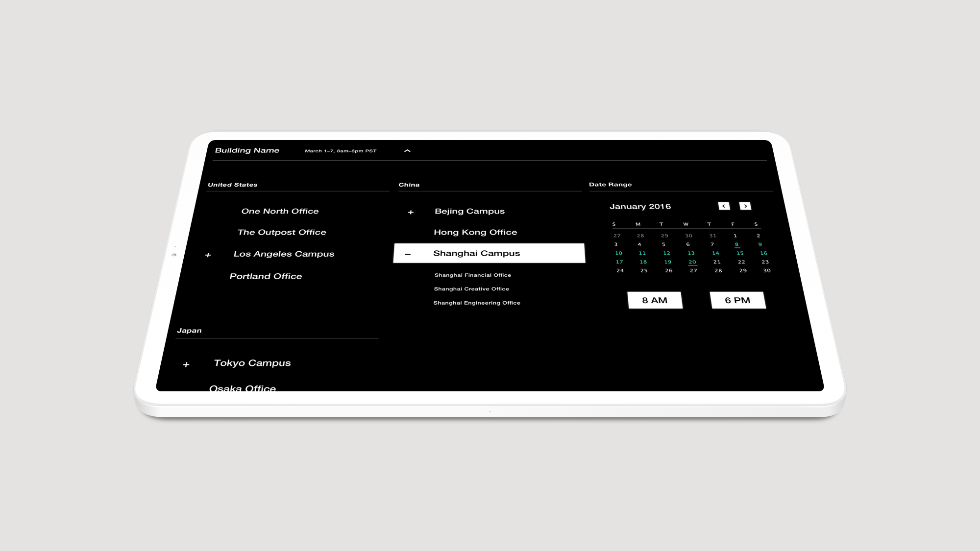Collapse Shanghai Campus minus icon
The image size is (980, 551).
click(x=408, y=254)
